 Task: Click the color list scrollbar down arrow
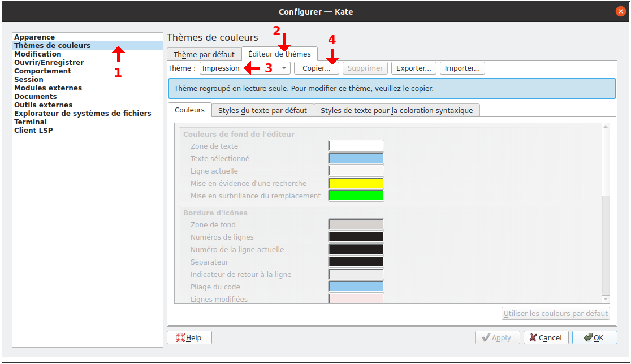tap(606, 299)
